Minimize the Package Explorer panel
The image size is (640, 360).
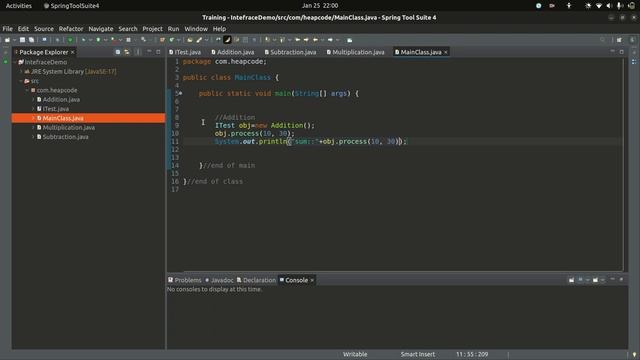(149, 52)
